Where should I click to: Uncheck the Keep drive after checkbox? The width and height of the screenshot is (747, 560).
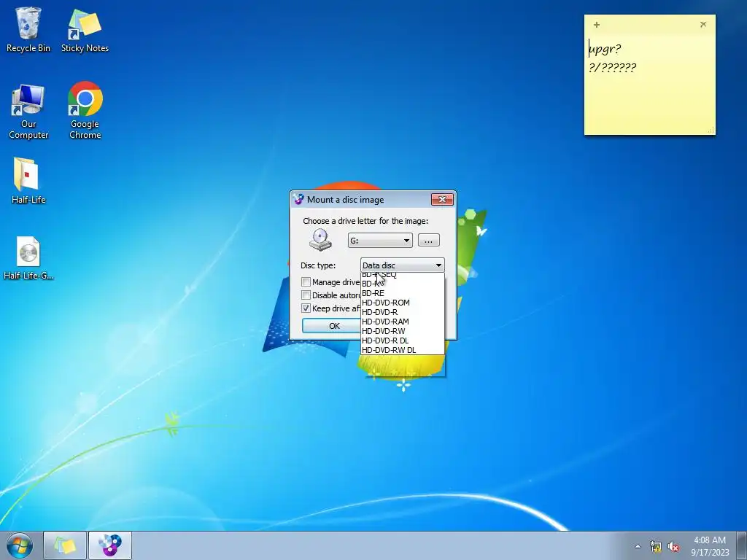[x=306, y=308]
